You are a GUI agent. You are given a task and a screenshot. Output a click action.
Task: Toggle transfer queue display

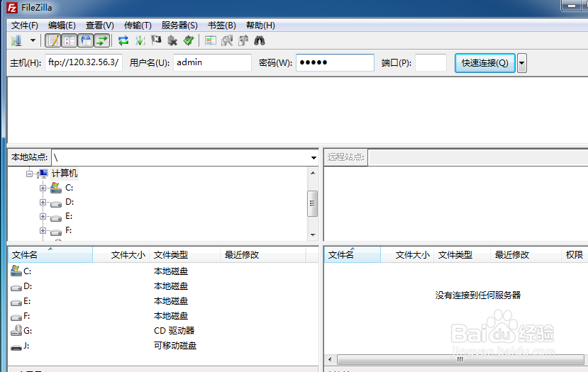click(102, 40)
